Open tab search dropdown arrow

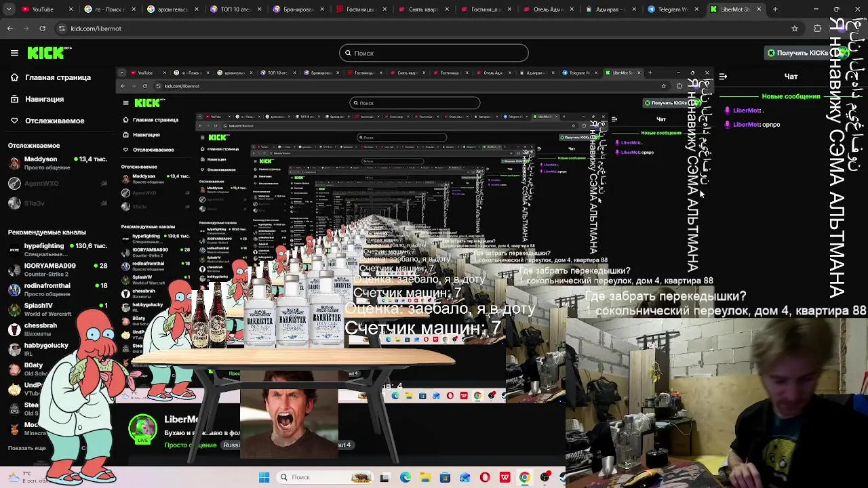9,9
